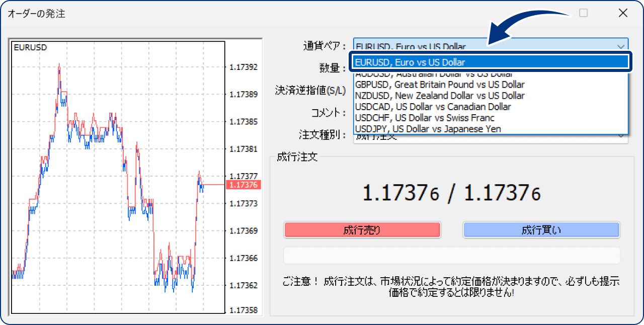Pick the partly hidden AUDUSD list entry
The width and height of the screenshot is (644, 325).
pos(434,74)
